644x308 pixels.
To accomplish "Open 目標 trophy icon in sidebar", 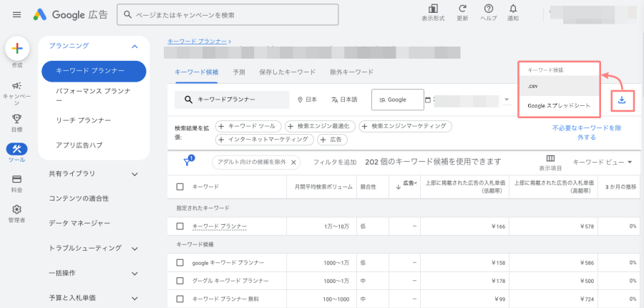I will (x=17, y=119).
